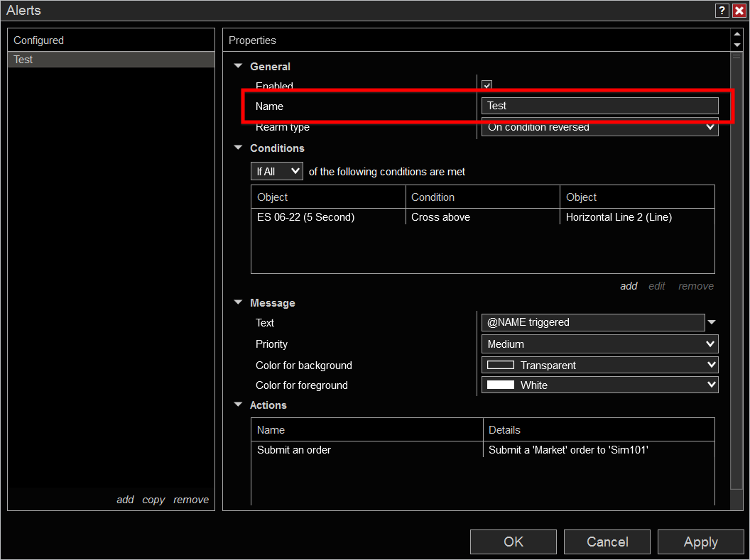Collapse the General section
This screenshot has width=750, height=560.
pos(238,66)
